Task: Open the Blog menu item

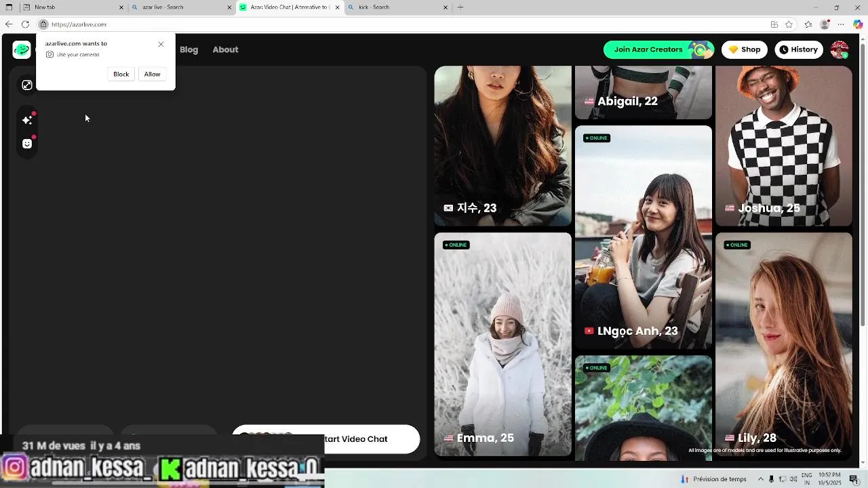Action: pos(189,49)
